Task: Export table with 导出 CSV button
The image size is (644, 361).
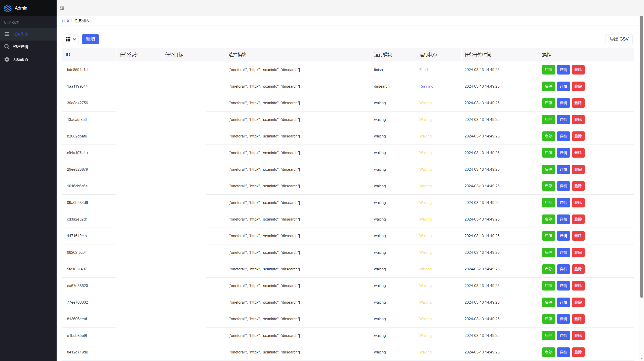Action: pyautogui.click(x=619, y=39)
